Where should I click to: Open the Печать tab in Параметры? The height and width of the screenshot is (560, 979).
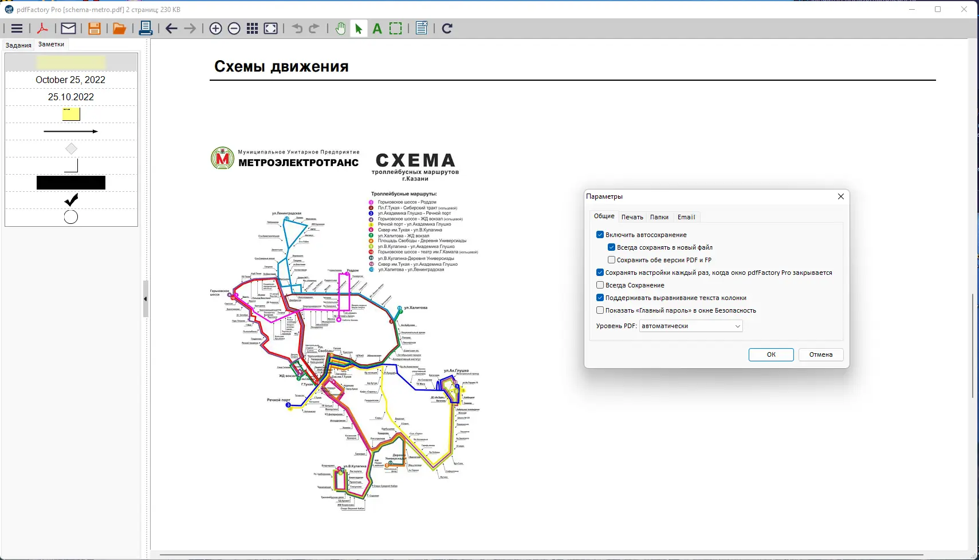pyautogui.click(x=632, y=217)
